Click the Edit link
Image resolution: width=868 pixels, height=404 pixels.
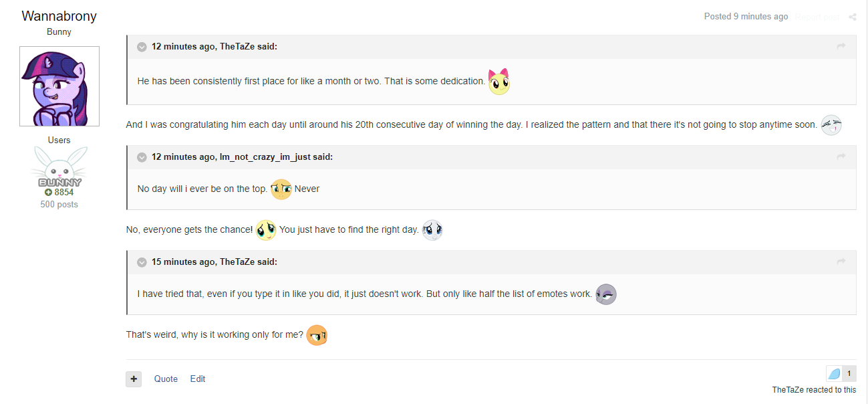tap(198, 379)
